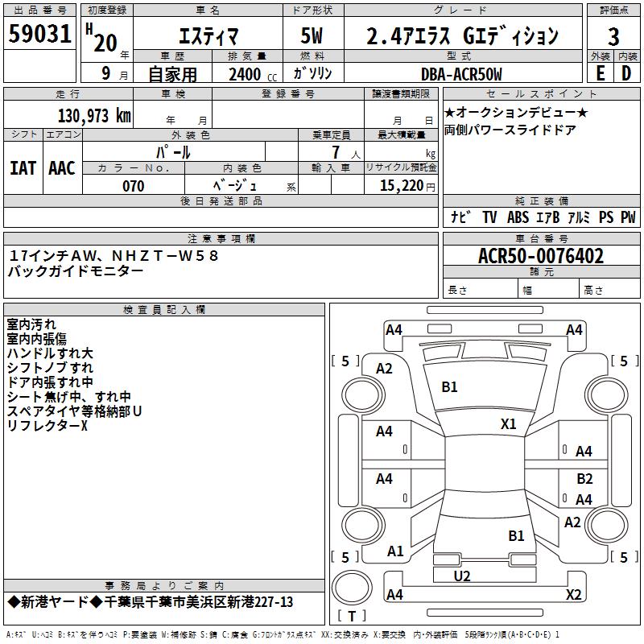Click [T] spare tire symbol label
This screenshot has height=644, width=644.
pyautogui.click(x=352, y=616)
